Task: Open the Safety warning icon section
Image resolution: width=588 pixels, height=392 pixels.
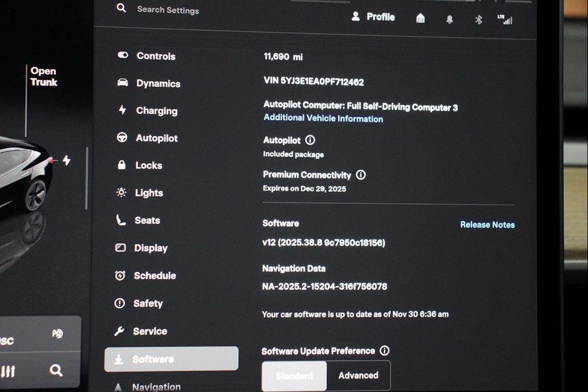Action: (121, 303)
